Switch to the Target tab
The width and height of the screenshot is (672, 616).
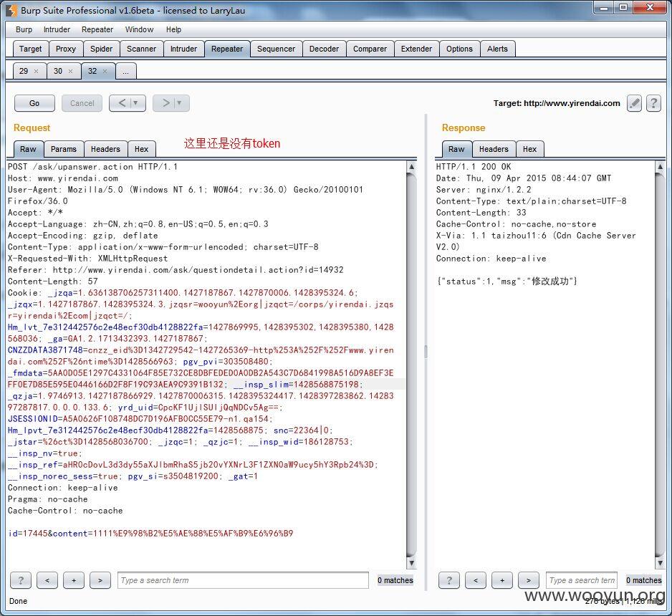click(30, 49)
